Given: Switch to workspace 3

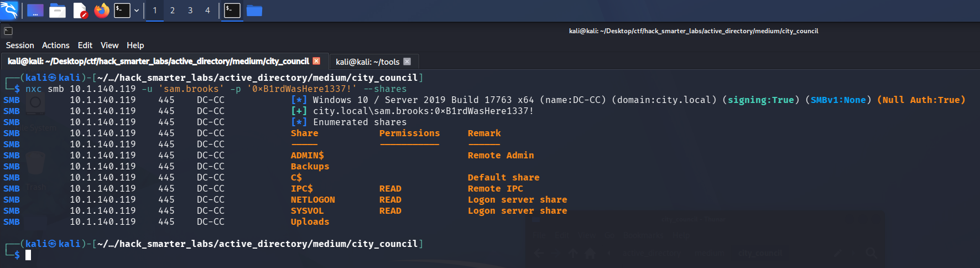Looking at the screenshot, I should point(190,11).
